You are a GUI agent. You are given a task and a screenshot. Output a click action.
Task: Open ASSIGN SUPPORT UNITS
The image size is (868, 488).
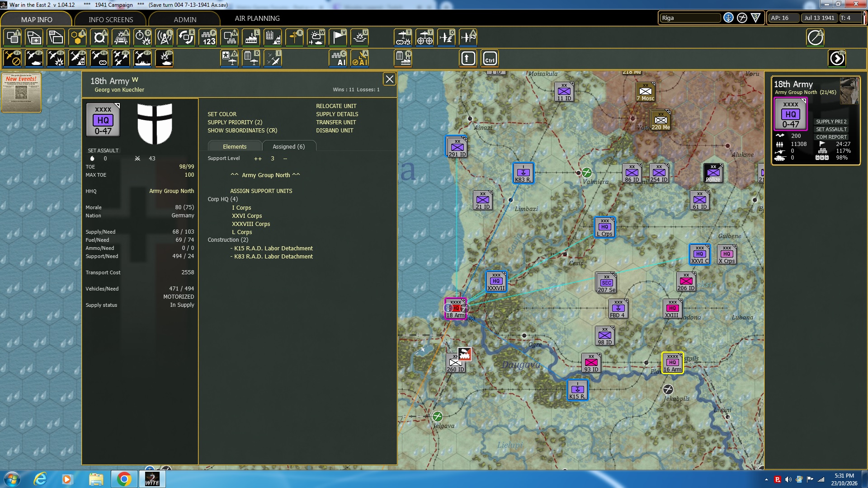click(x=261, y=191)
